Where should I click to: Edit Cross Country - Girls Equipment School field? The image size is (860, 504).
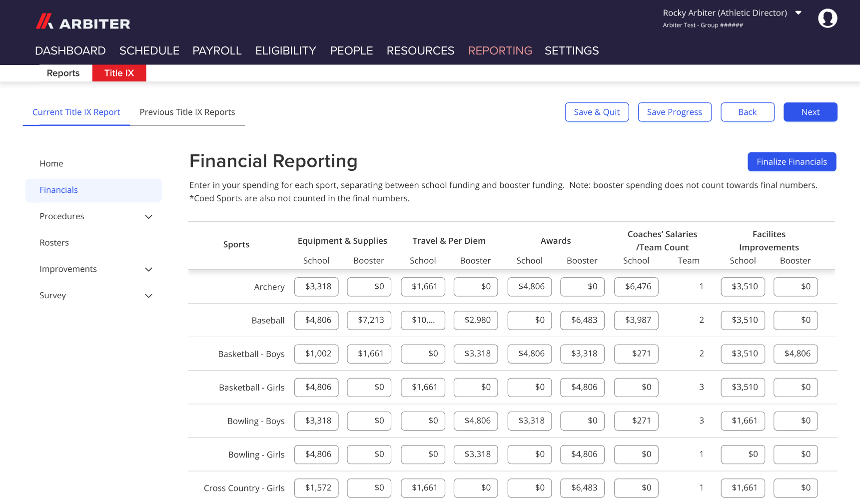pyautogui.click(x=316, y=488)
